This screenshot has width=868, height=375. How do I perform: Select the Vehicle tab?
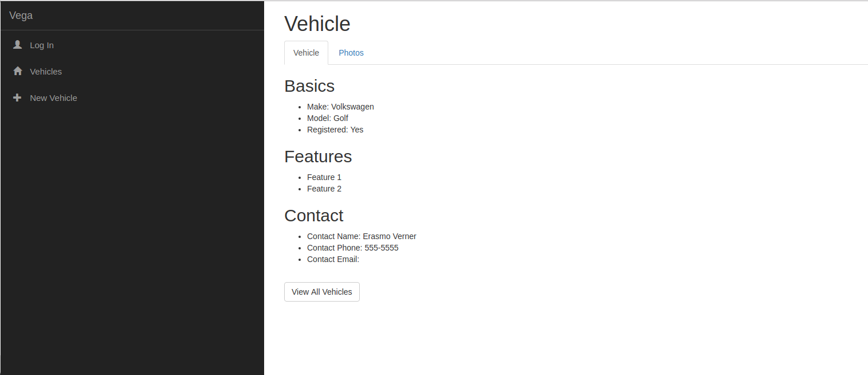tap(306, 52)
